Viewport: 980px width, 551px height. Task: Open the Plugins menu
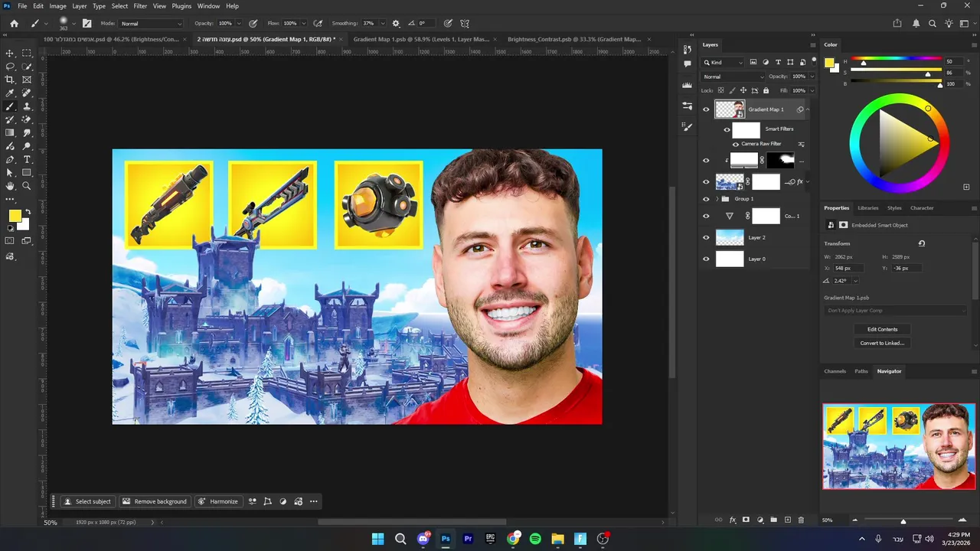(181, 6)
